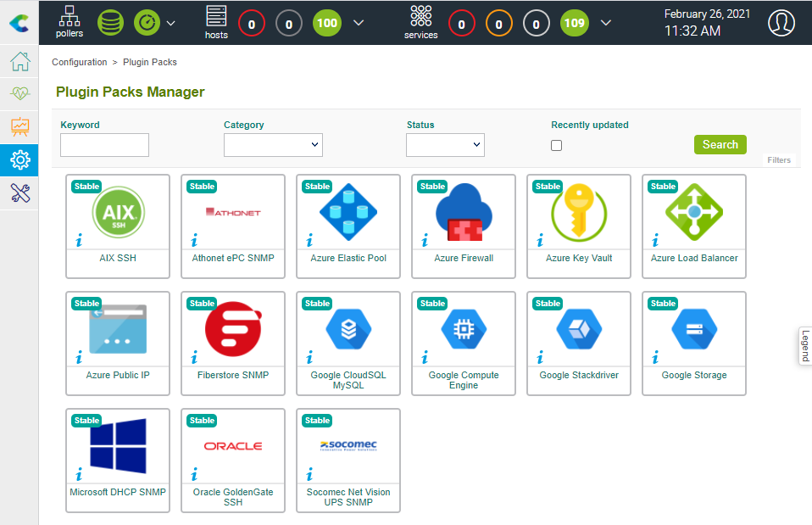Select the Microsoft DHCP SNMP Windows icon
Viewport: 812px width, 525px height.
pyautogui.click(x=118, y=446)
